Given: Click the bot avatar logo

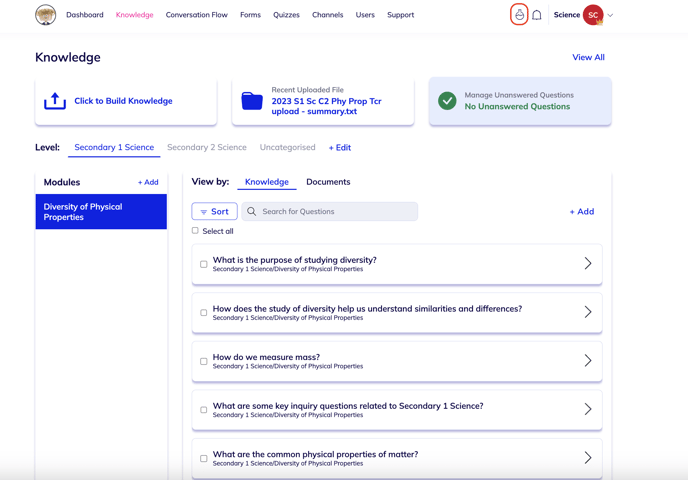Looking at the screenshot, I should tap(46, 15).
